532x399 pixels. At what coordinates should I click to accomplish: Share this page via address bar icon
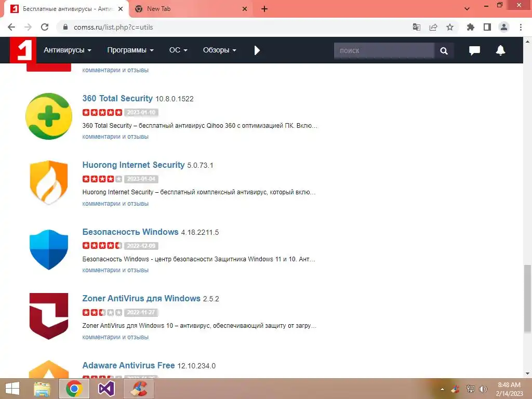(x=433, y=27)
